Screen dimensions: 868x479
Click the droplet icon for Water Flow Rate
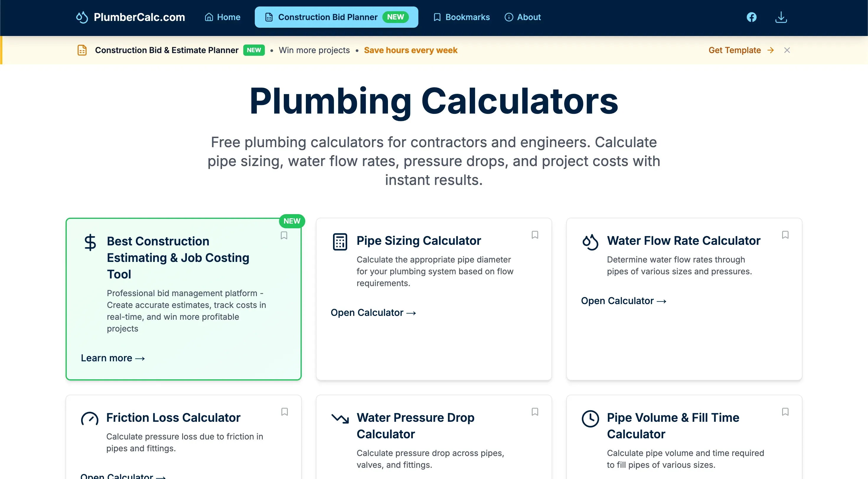pos(590,242)
